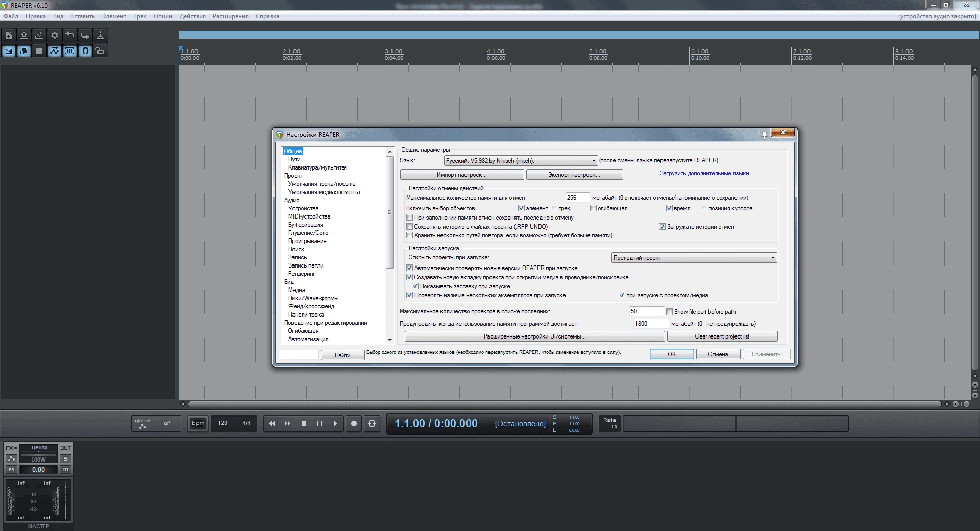
Task: Toggle move envelope points with items icon
Action: pos(55,51)
